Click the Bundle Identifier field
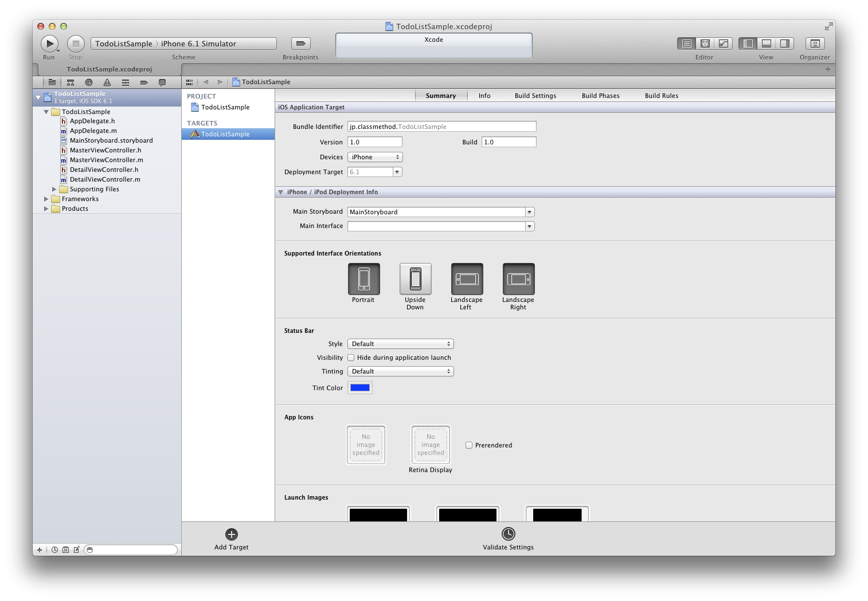This screenshot has height=601, width=868. point(442,127)
